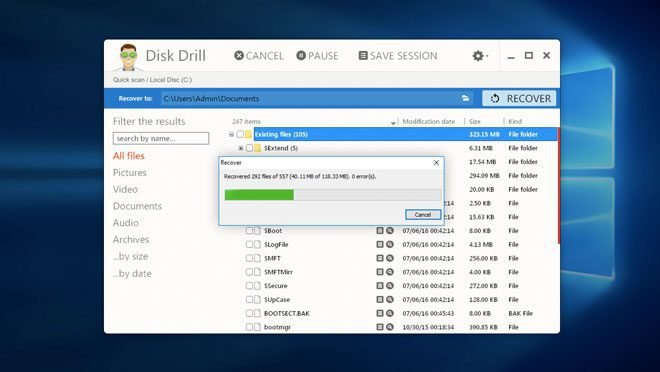
Task: Click square icon next to $UpCase
Action: coord(380,300)
